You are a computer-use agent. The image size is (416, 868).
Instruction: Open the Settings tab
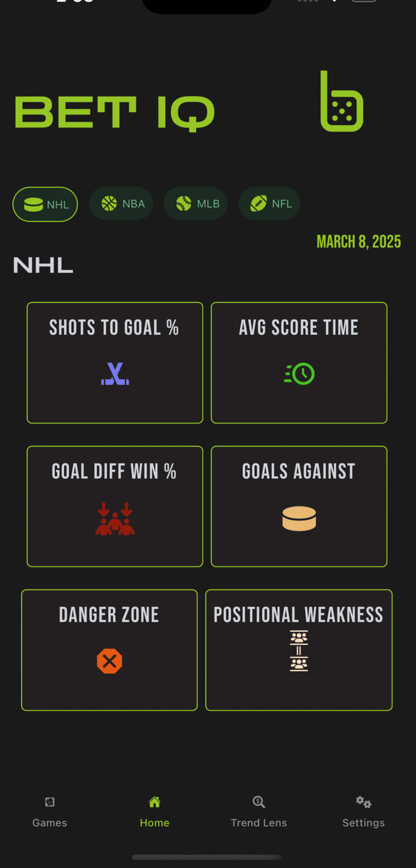point(363,811)
